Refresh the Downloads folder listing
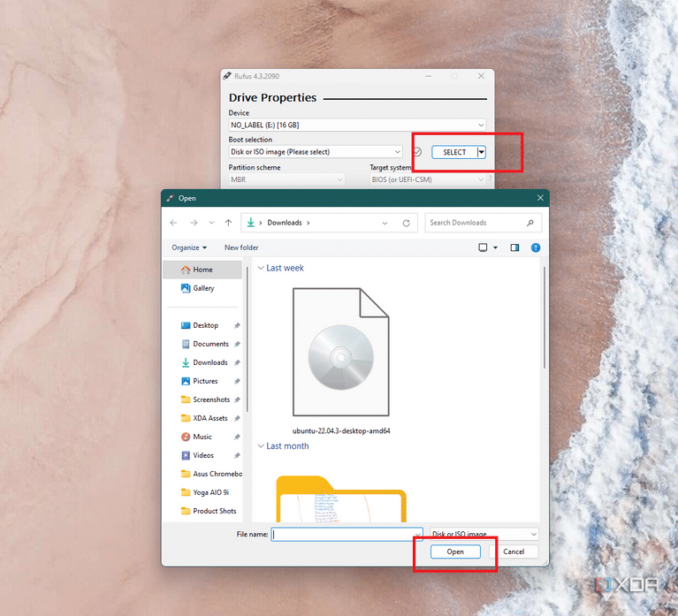 [406, 223]
